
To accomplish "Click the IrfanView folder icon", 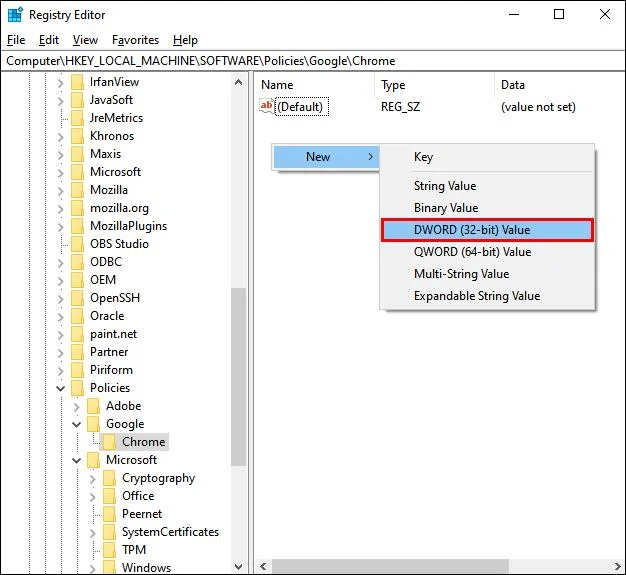I will point(77,82).
